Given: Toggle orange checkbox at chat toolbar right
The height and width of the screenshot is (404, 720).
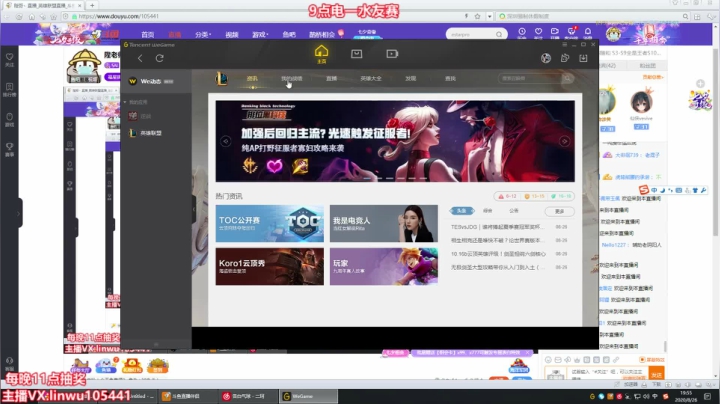Looking at the screenshot, I should (x=642, y=359).
